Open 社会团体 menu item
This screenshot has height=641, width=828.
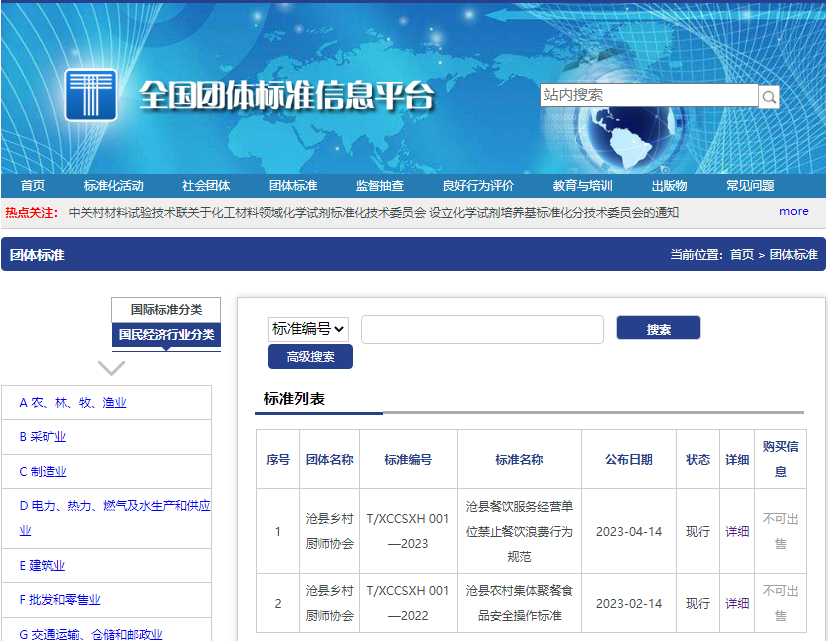click(x=206, y=186)
